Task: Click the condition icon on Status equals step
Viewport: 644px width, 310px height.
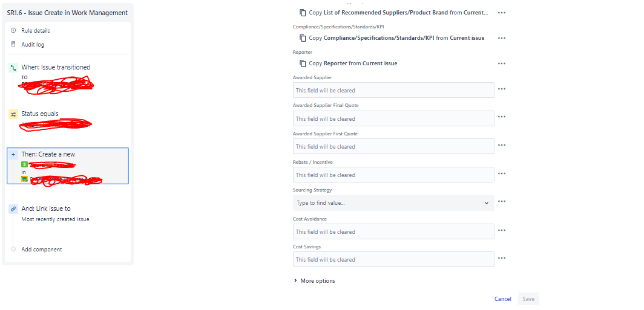Action: 13,114
